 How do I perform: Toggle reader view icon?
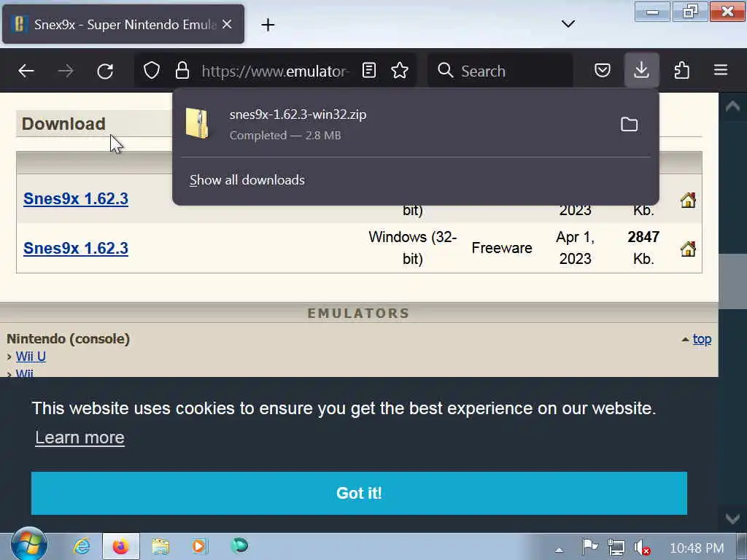pos(369,71)
